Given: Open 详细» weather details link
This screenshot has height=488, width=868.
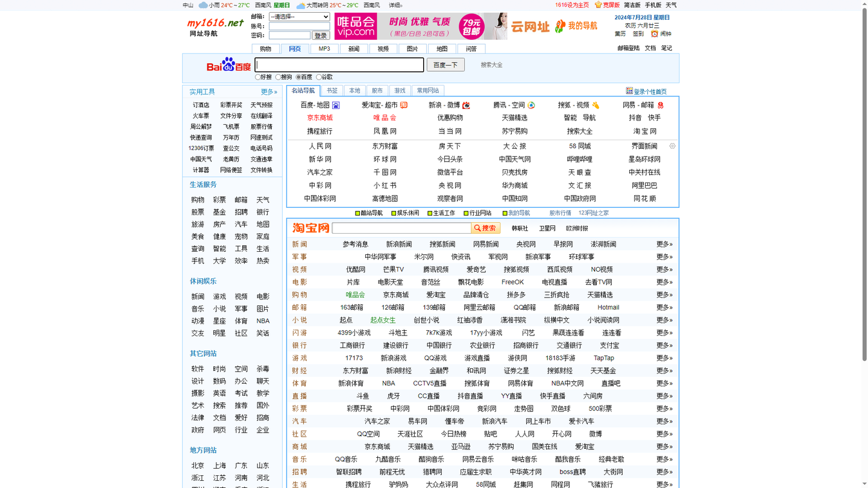Looking at the screenshot, I should click(x=395, y=5).
